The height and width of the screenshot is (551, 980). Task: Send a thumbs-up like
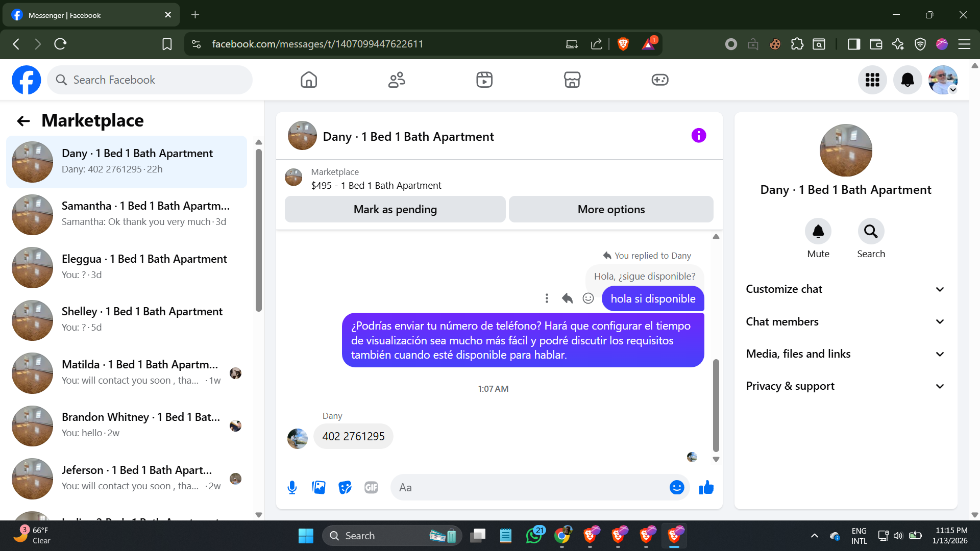706,488
